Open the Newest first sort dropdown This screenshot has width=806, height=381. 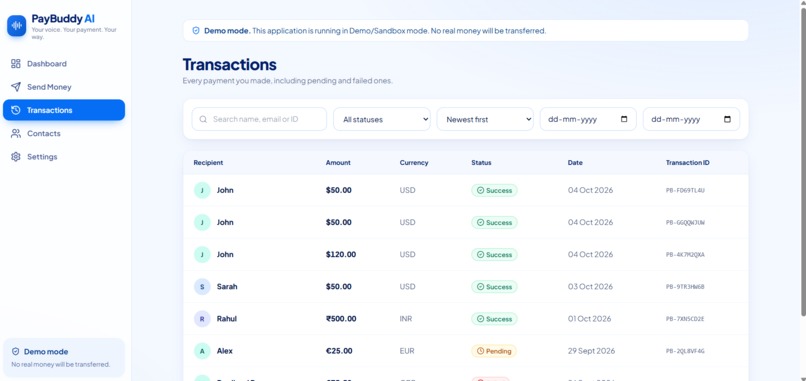(x=485, y=119)
